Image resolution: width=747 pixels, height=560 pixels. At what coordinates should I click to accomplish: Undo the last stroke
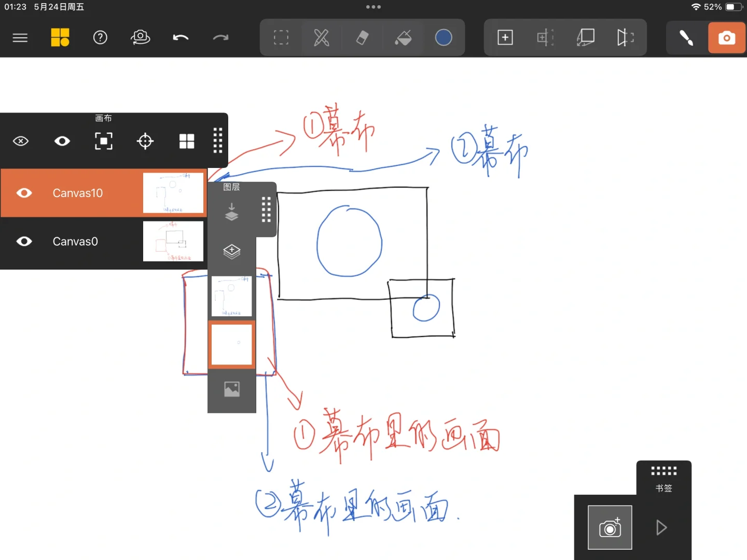tap(181, 37)
